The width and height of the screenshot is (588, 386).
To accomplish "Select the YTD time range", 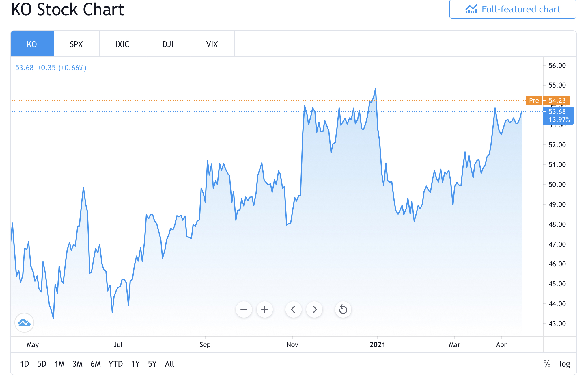I will coord(115,364).
